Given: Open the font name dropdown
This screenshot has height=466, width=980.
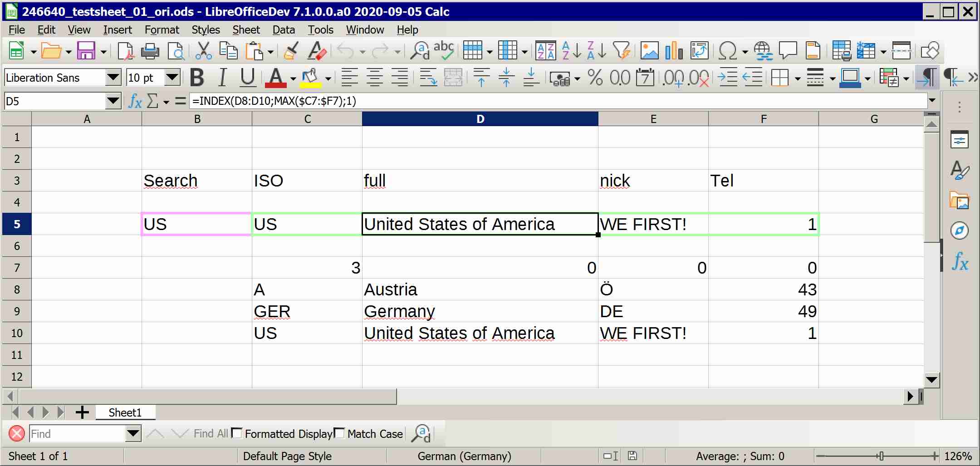Looking at the screenshot, I should [x=113, y=77].
